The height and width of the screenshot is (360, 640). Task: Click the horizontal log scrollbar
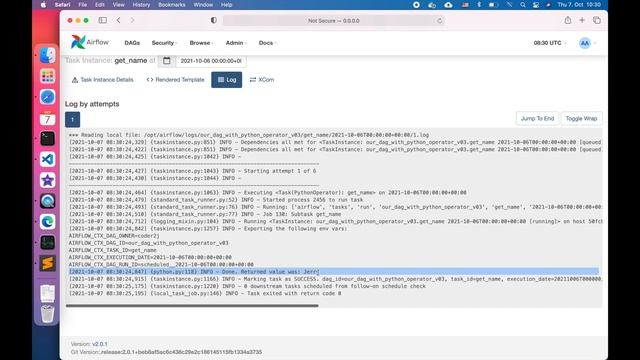(x=192, y=305)
